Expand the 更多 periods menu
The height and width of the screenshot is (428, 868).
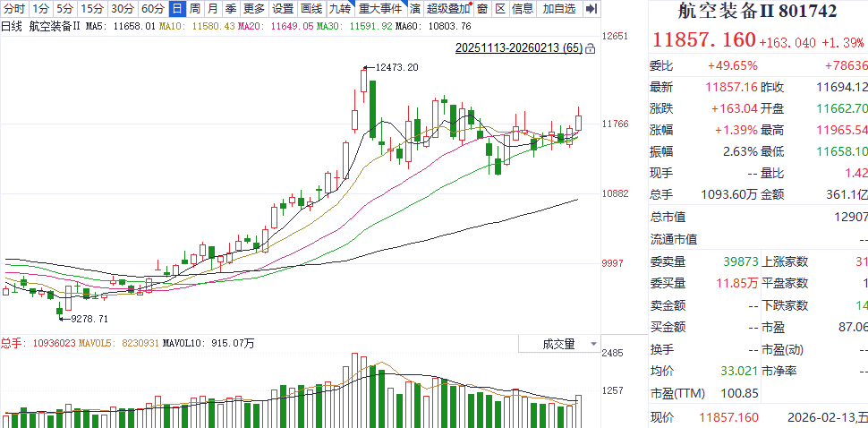coord(254,9)
